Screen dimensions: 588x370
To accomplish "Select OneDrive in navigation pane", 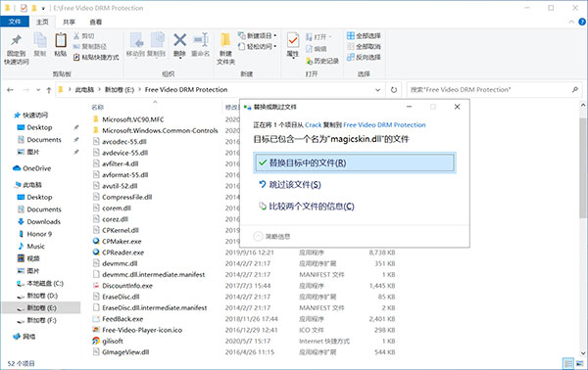I will pyautogui.click(x=32, y=168).
